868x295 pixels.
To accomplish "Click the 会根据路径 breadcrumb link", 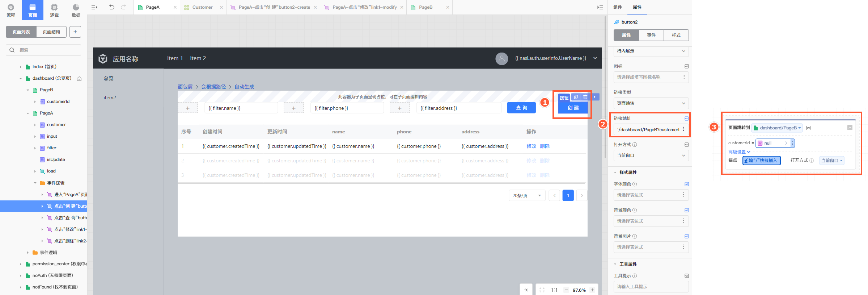I will (213, 87).
